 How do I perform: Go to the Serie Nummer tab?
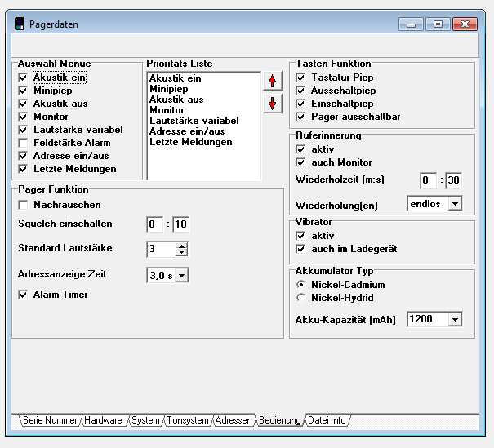coord(49,420)
